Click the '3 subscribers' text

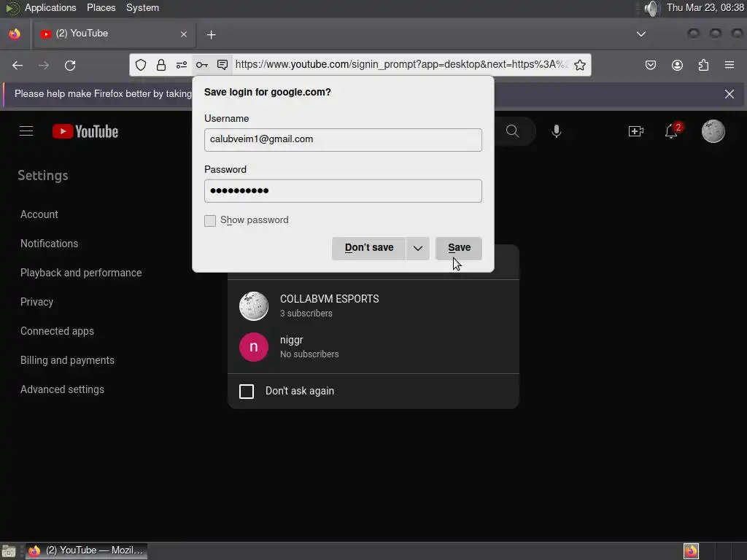pyautogui.click(x=306, y=314)
